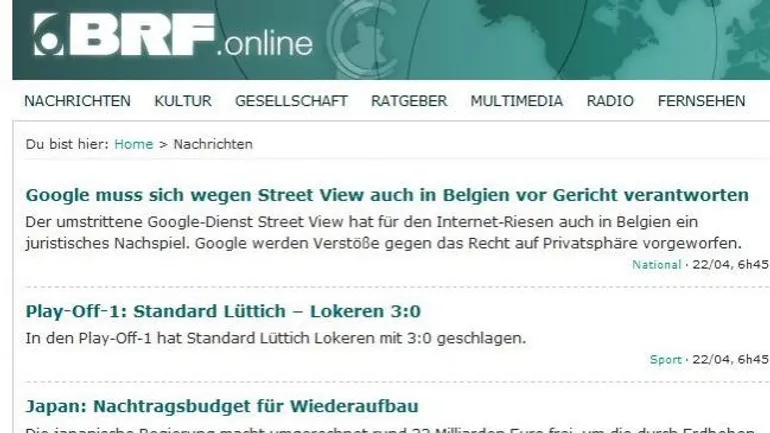Click the Google Street View article summary

[384, 233]
